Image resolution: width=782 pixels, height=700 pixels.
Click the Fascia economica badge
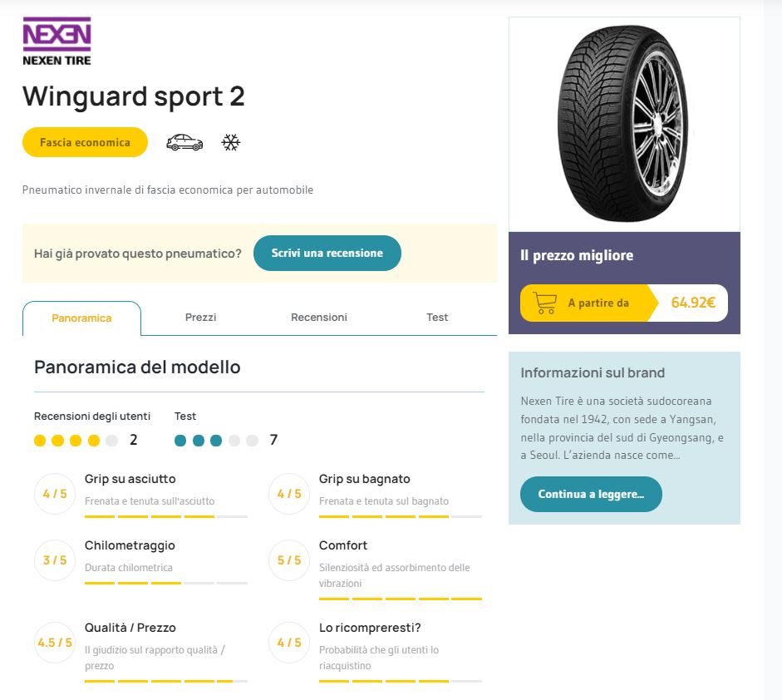[85, 142]
